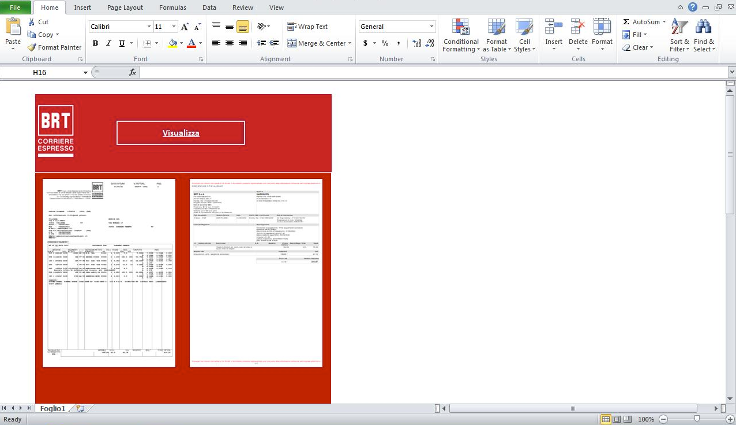Toggle Bottom Align vertical alignment

click(x=243, y=26)
